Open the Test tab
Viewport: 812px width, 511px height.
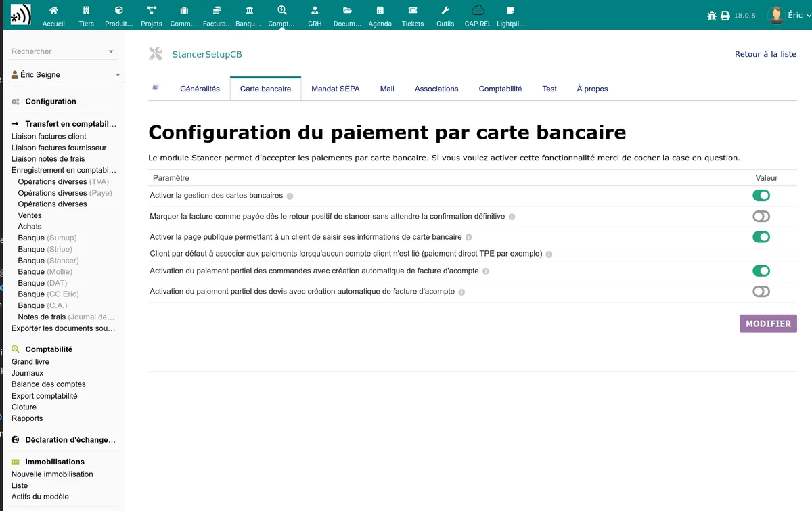(549, 89)
